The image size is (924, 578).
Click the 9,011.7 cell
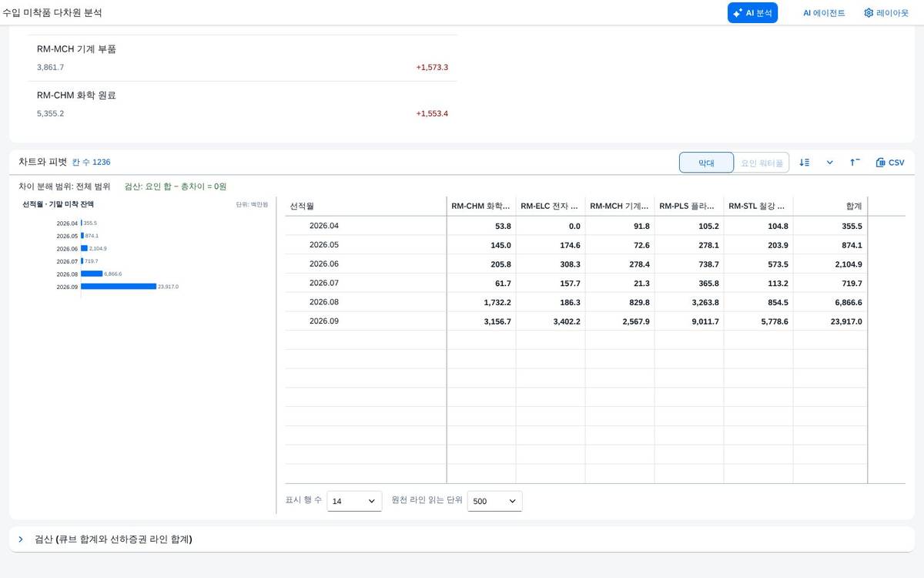[689, 321]
